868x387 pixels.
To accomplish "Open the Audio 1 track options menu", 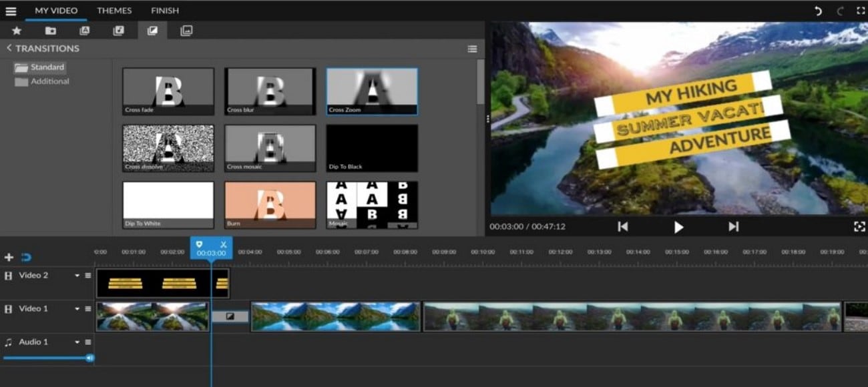I will (88, 342).
